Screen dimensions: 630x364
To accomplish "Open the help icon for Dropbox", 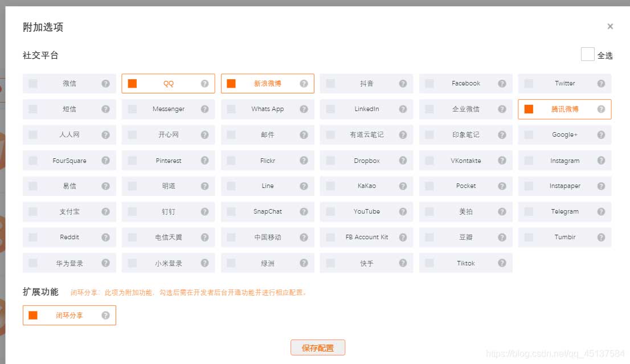I will click(x=403, y=160).
